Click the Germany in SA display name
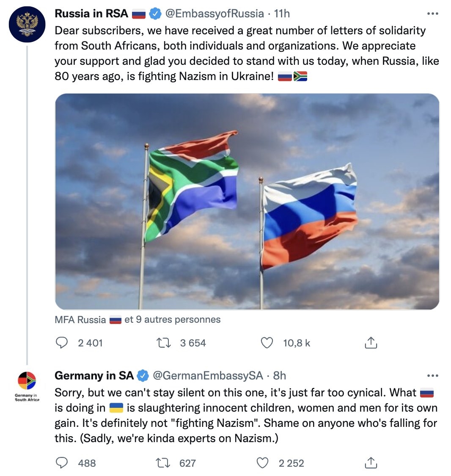 click(x=94, y=376)
